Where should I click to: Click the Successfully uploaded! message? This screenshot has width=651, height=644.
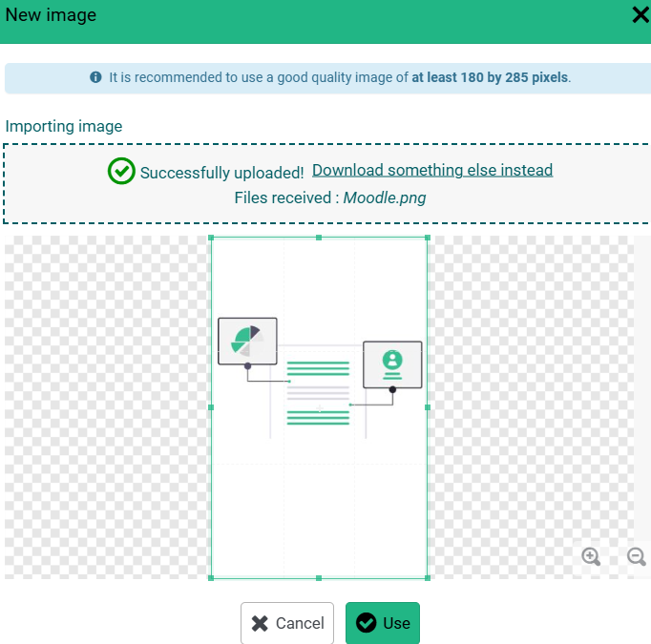point(221,173)
